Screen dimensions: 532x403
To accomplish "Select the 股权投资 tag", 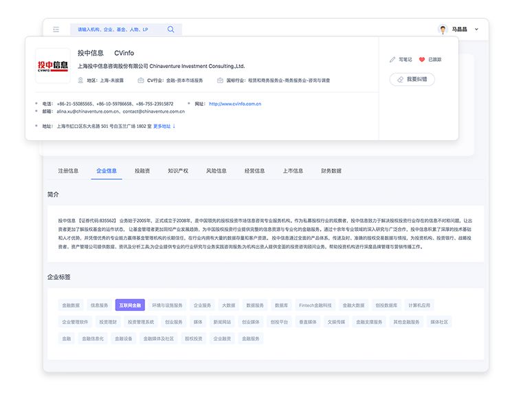I will pyautogui.click(x=193, y=338).
